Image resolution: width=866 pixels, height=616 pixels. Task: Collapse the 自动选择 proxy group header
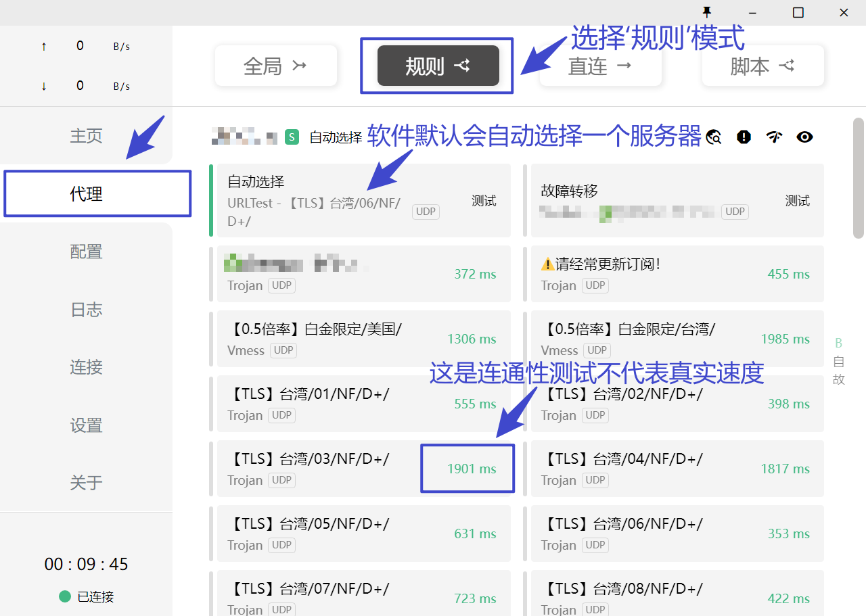336,137
